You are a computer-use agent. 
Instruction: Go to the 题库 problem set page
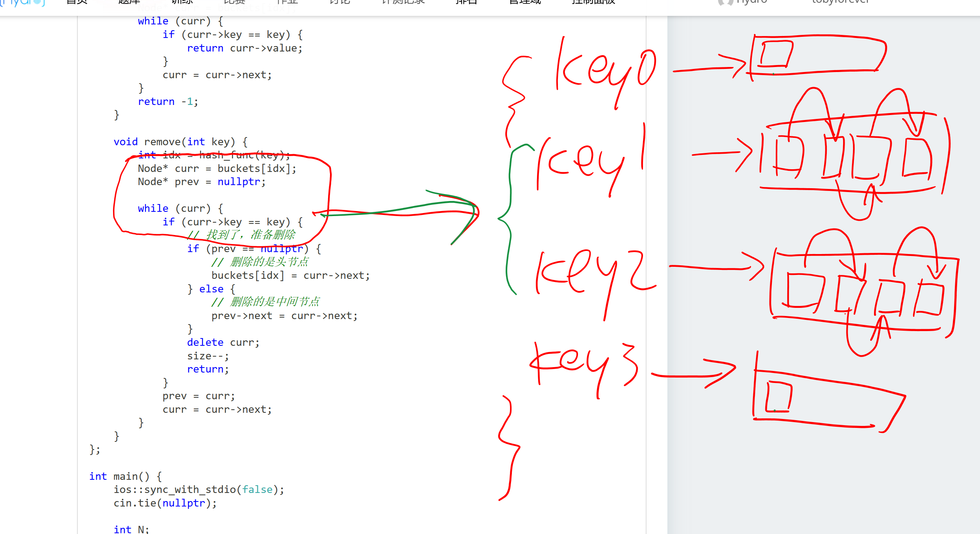[x=129, y=2]
